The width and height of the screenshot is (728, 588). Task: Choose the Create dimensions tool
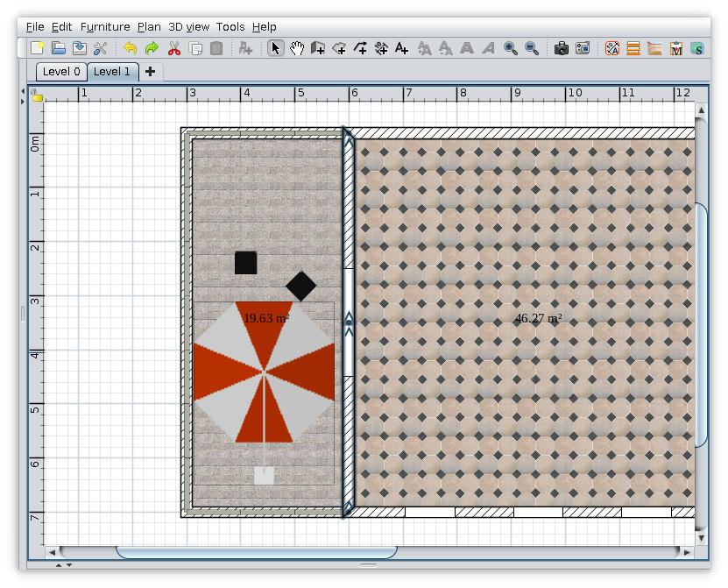(381, 48)
